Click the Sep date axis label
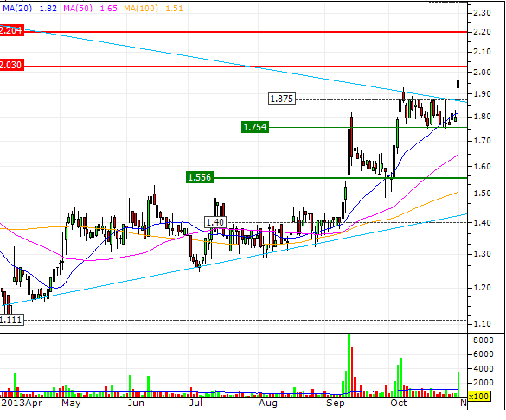This screenshot has height=420, width=506. [x=336, y=404]
